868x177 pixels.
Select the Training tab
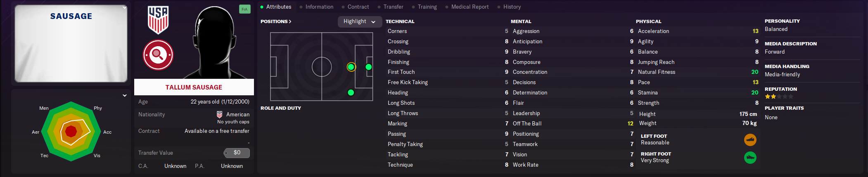click(x=427, y=7)
